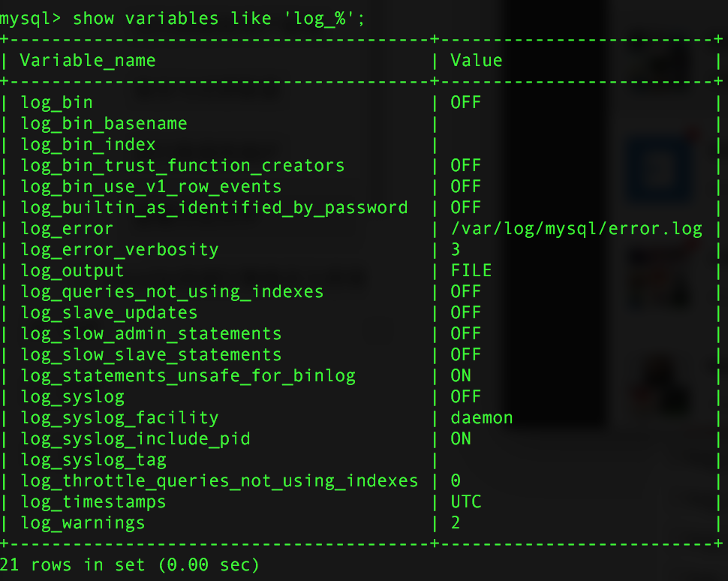The width and height of the screenshot is (728, 581).
Task: Click the Value column header
Action: click(477, 60)
